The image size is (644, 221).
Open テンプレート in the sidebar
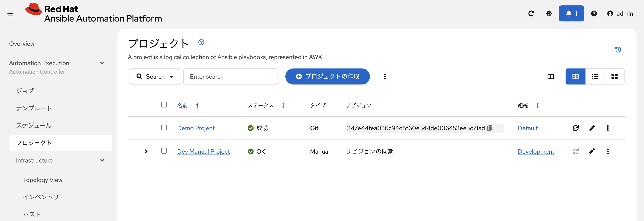(x=34, y=108)
